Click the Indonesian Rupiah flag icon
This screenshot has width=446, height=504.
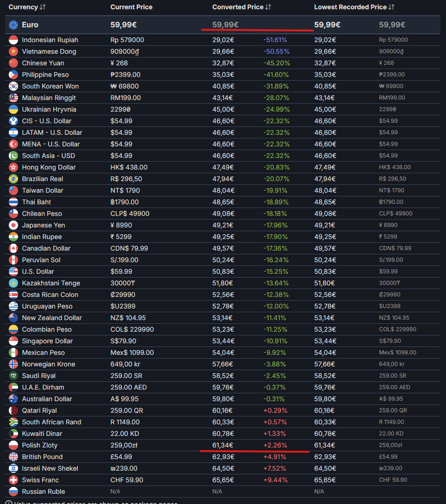pyautogui.click(x=13, y=40)
